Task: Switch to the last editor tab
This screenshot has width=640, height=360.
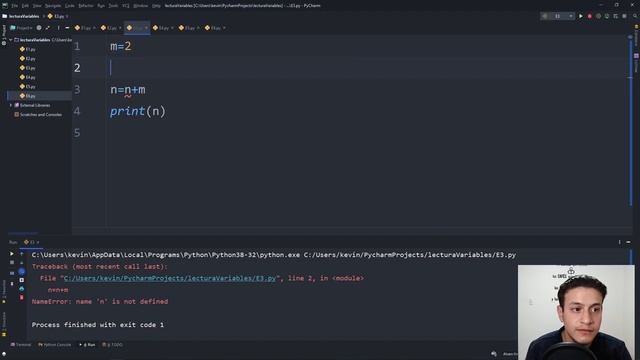Action: point(215,28)
